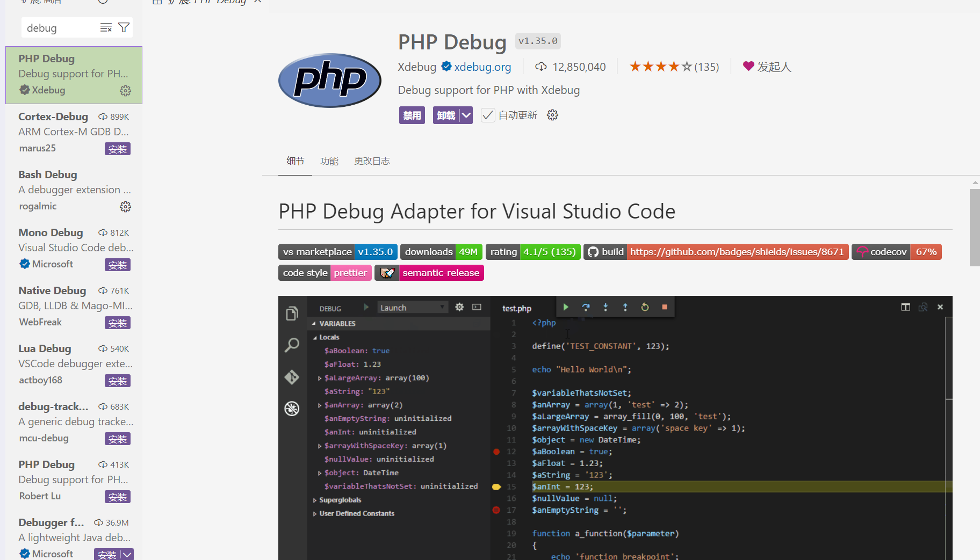The height and width of the screenshot is (560, 980).
Task: Open the uninstall button dropdown arrow
Action: 466,115
